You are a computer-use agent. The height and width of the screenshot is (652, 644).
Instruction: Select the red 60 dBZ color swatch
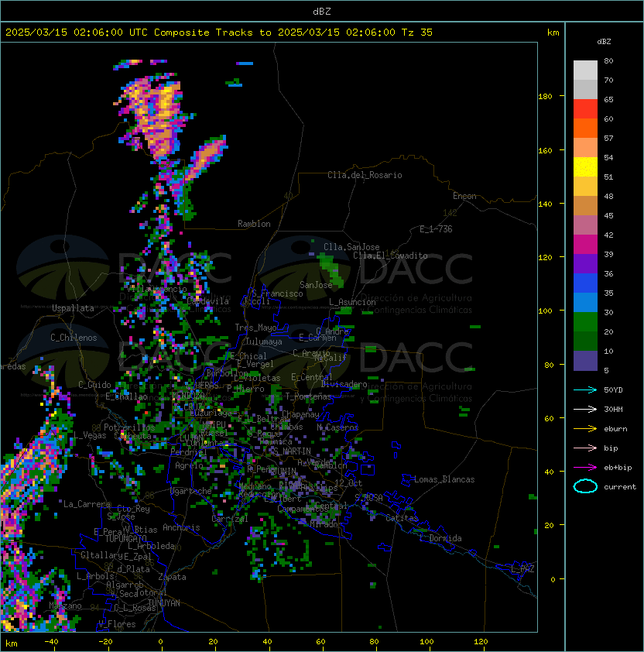coord(585,109)
